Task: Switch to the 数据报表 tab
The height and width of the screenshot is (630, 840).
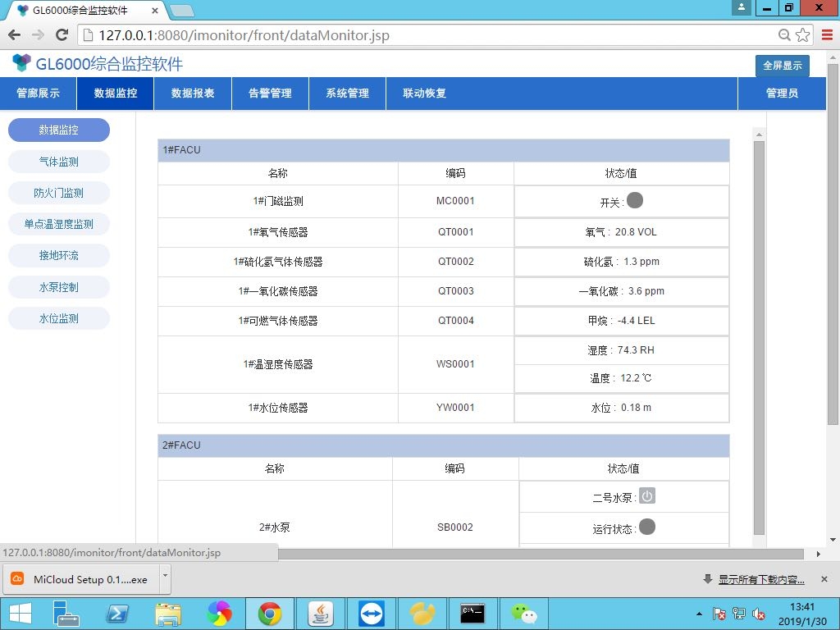Action: pos(193,94)
